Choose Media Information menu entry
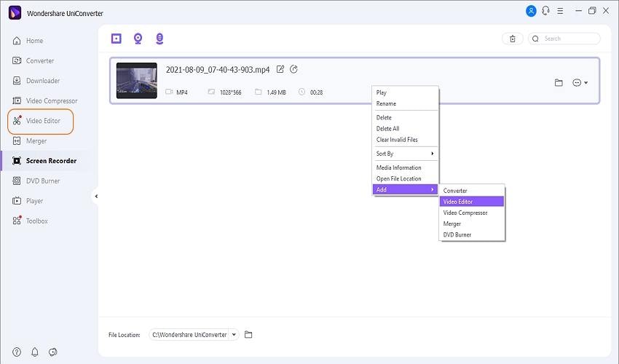This screenshot has height=364, width=619. pos(406,167)
